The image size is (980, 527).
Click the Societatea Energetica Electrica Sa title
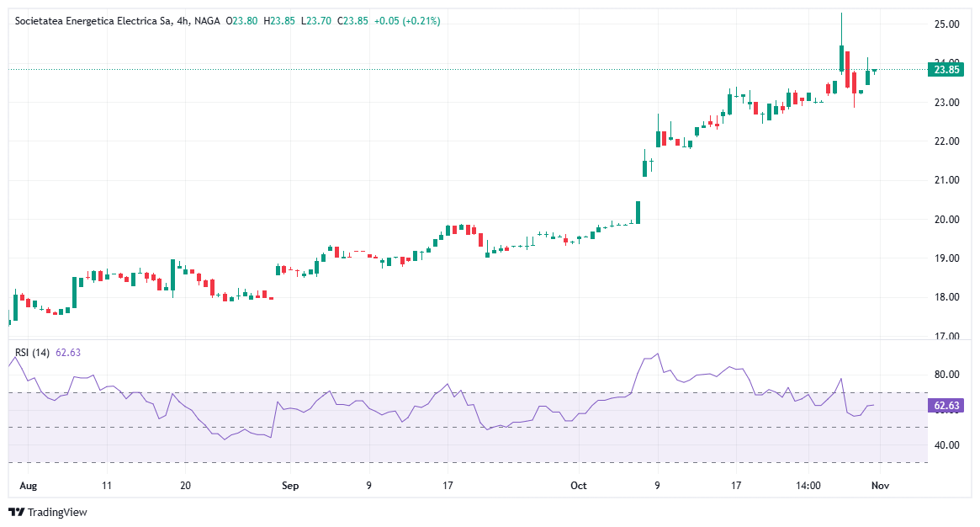(93, 21)
